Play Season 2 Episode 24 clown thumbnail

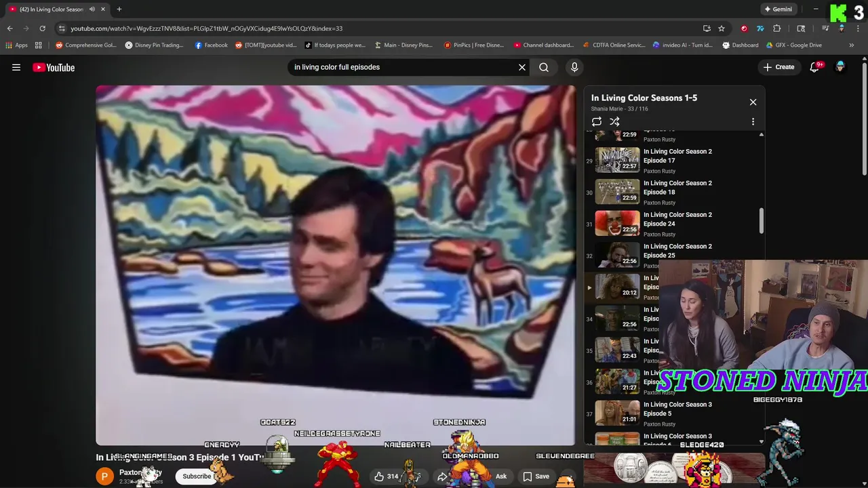tap(617, 223)
